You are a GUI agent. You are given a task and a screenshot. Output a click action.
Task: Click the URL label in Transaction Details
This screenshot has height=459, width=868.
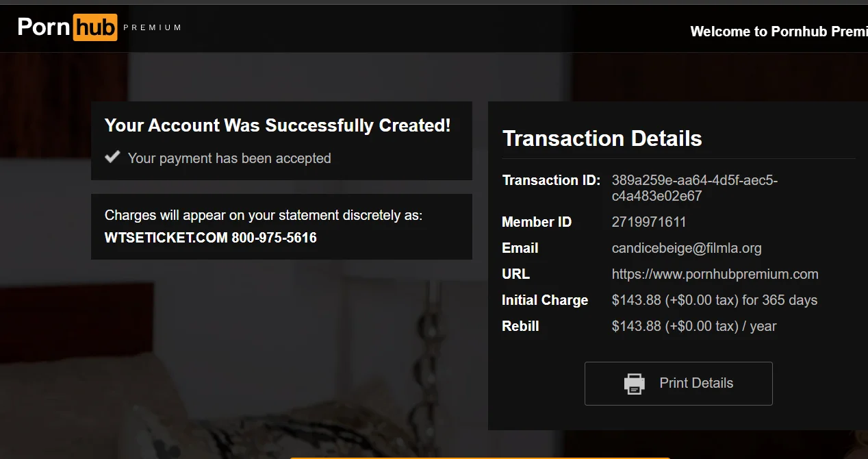click(x=515, y=274)
